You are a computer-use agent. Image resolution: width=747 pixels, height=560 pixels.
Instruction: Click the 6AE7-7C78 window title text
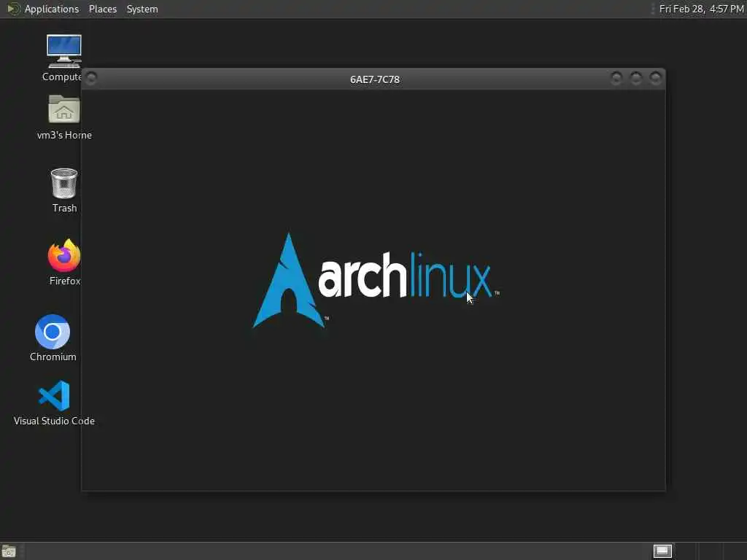pyautogui.click(x=374, y=79)
